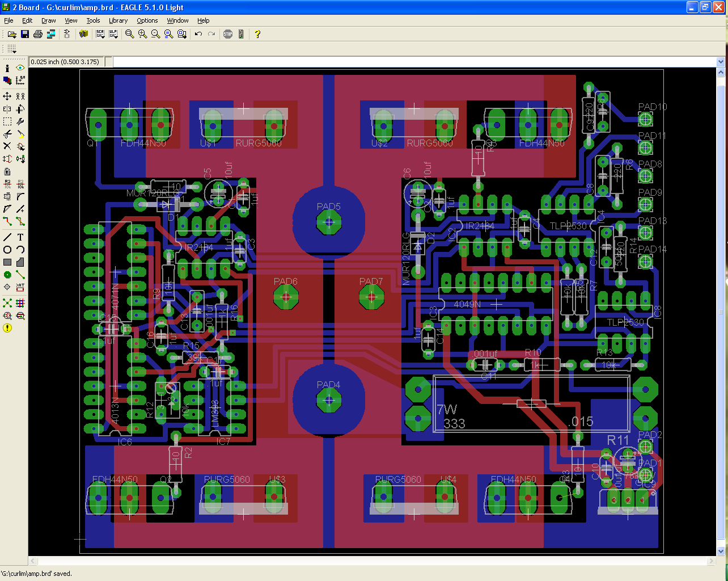Open the Autorouter tool
Viewport: 728px width, 581px height.
[20, 303]
